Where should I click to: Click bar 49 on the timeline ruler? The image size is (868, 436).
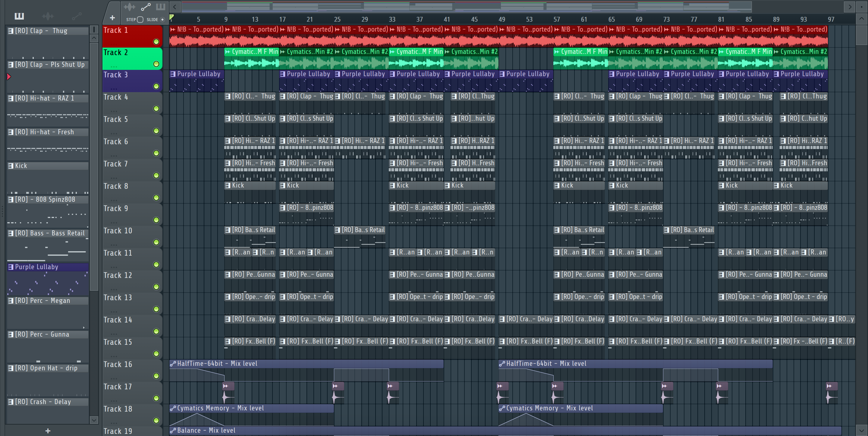tap(502, 20)
